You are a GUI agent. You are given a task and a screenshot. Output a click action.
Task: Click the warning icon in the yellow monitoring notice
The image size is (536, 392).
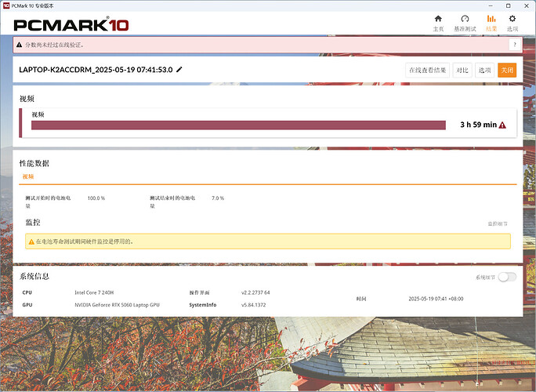31,241
